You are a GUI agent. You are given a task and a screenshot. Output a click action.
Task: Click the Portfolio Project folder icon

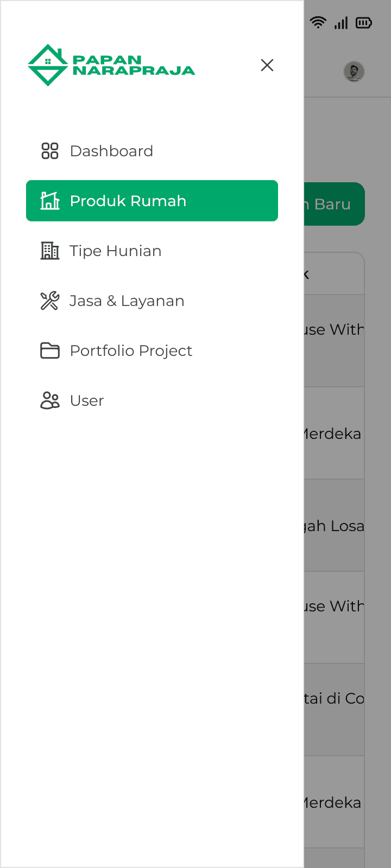click(x=50, y=350)
